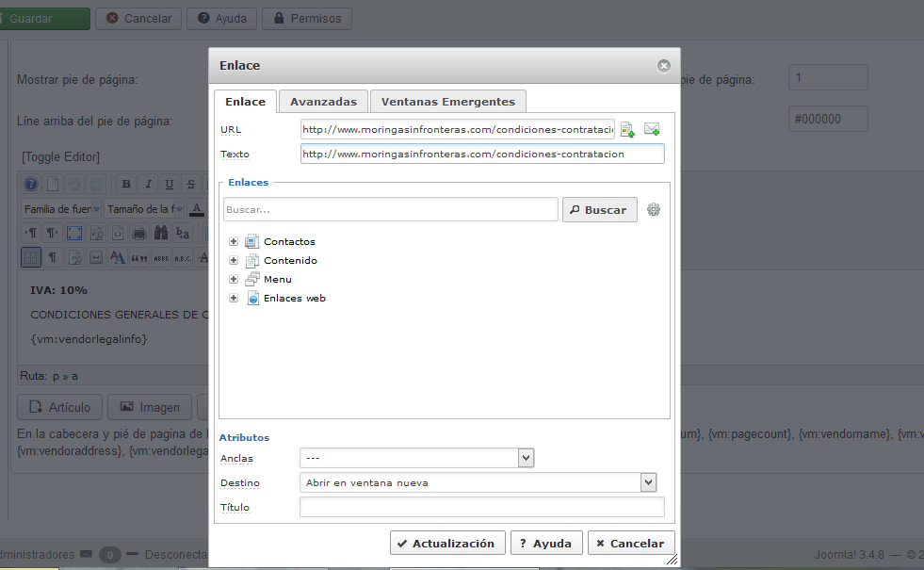Open the source code editor icon

118,233
